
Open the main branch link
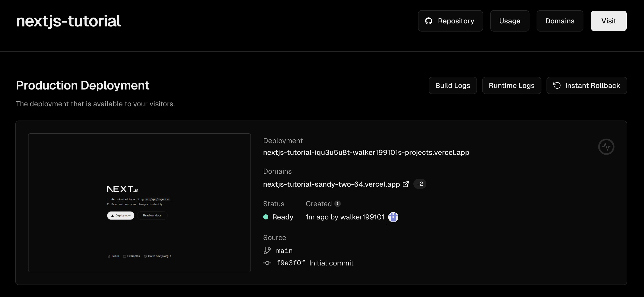click(x=284, y=251)
